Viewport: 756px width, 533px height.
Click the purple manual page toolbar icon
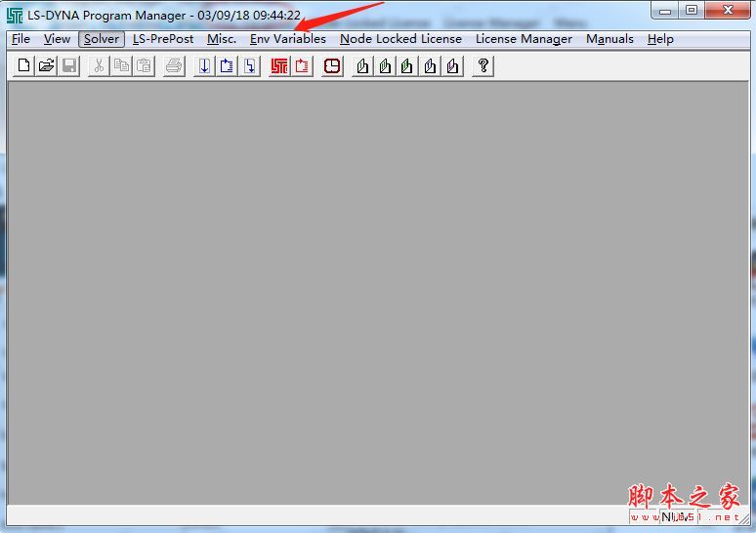[452, 65]
